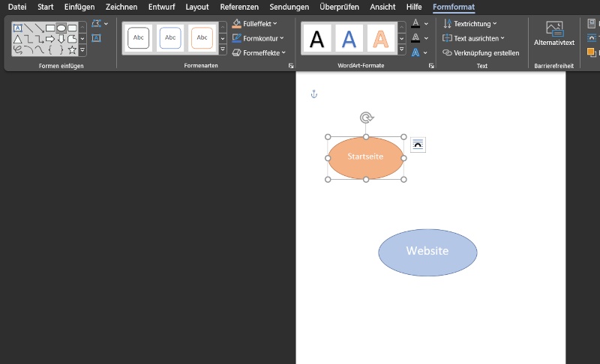Open the Textrichtung dropdown

(x=470, y=24)
